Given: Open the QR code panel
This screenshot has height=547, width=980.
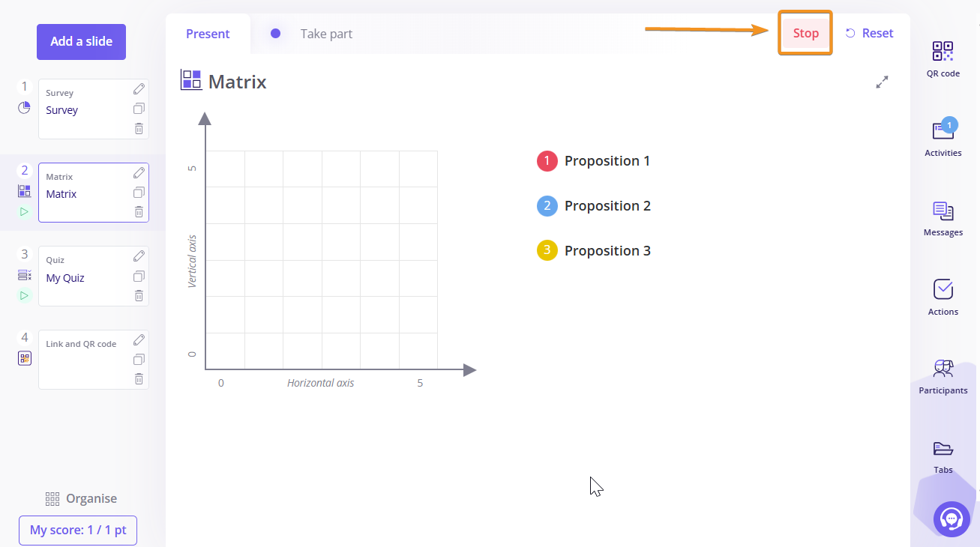Looking at the screenshot, I should click(x=943, y=59).
